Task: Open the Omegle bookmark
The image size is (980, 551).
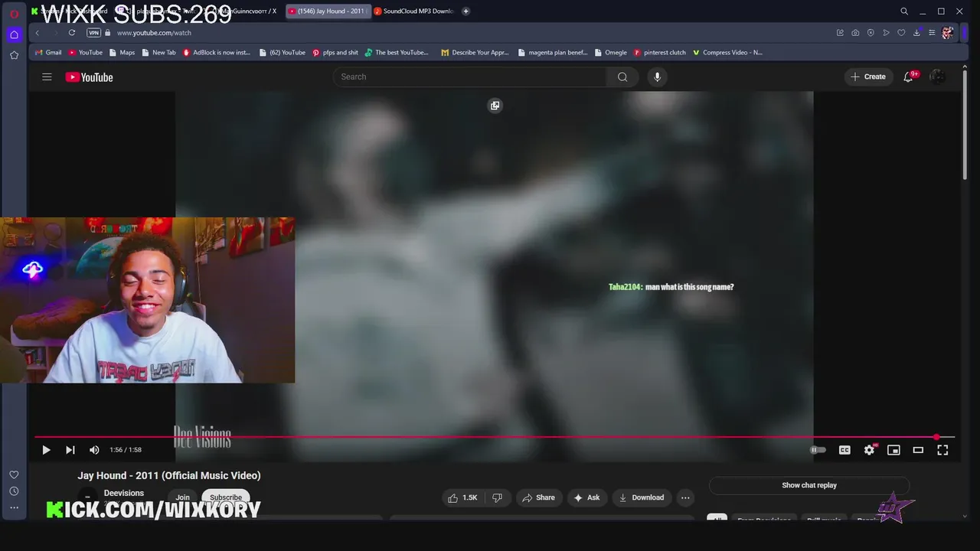Action: [x=610, y=53]
